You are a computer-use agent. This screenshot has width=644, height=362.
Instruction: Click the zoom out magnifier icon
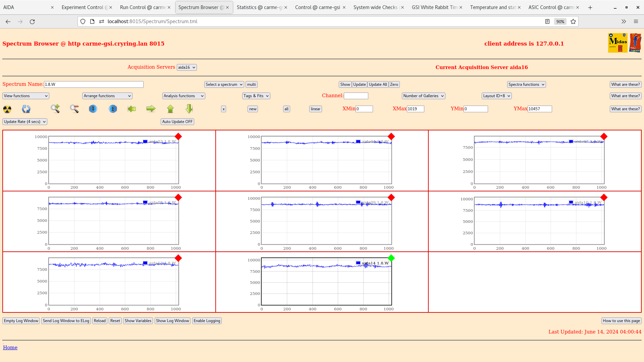coord(74,109)
